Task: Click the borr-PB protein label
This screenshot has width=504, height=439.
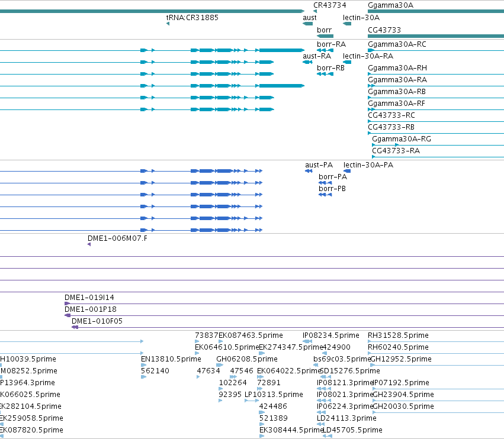Action: tap(332, 189)
